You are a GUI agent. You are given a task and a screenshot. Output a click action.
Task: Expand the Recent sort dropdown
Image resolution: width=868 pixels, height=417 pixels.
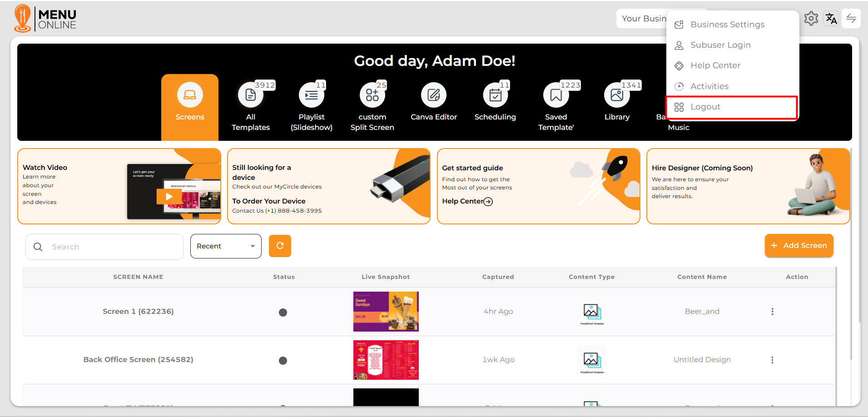(x=226, y=246)
